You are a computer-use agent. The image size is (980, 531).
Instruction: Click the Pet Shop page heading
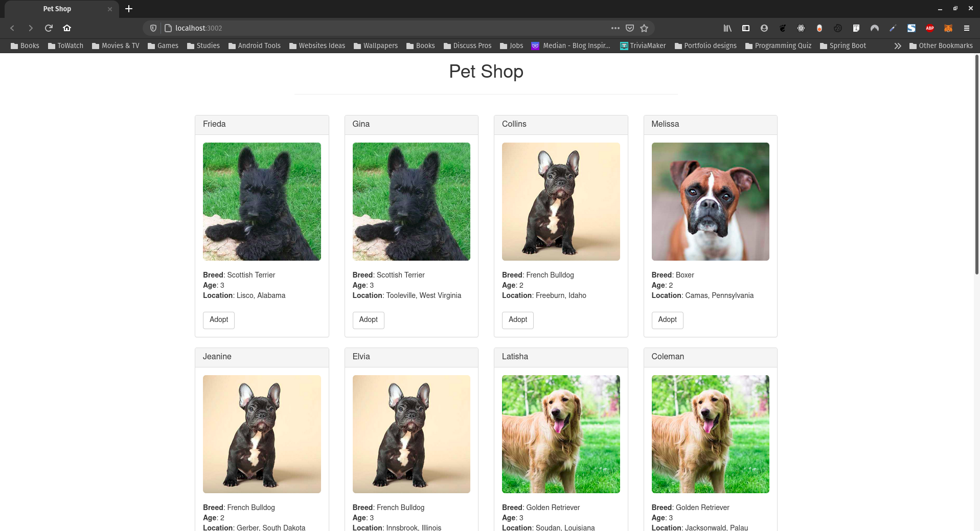486,72
